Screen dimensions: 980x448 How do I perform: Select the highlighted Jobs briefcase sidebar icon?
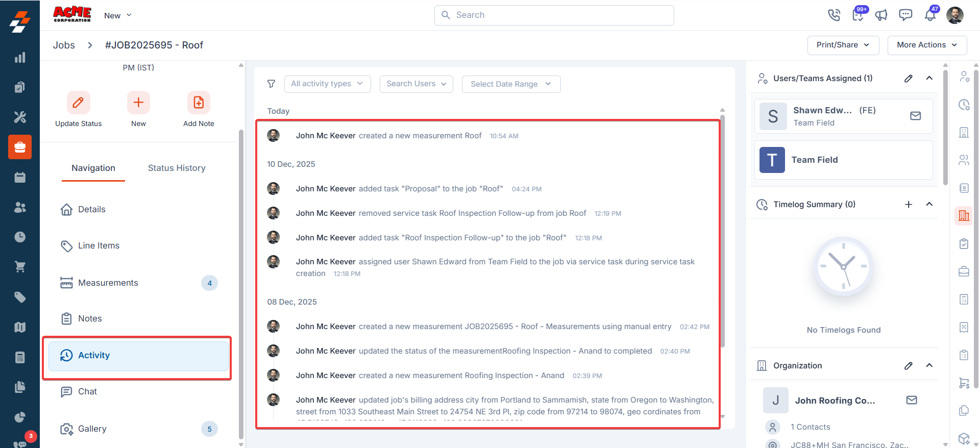20,147
